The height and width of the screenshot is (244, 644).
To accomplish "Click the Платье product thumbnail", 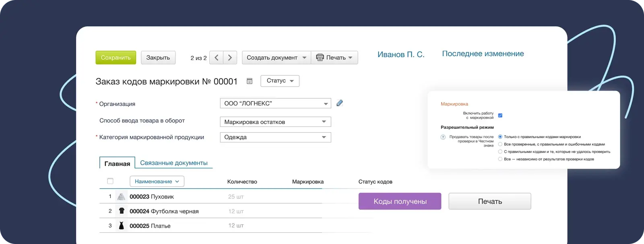I will (x=122, y=225).
